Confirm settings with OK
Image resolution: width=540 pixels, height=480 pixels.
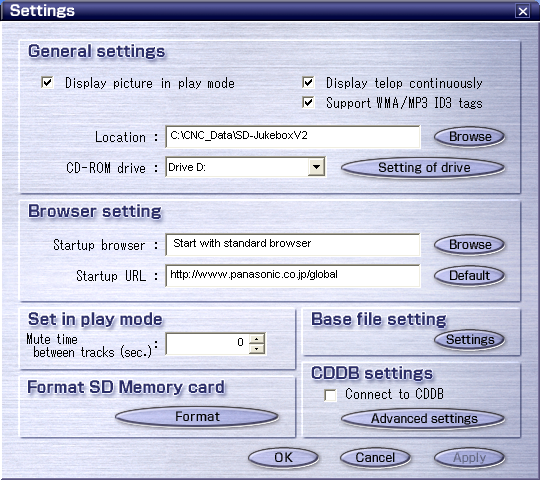point(283,458)
